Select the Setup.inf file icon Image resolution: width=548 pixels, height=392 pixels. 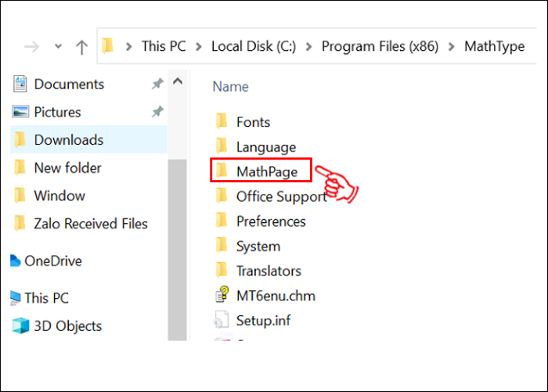pos(222,320)
